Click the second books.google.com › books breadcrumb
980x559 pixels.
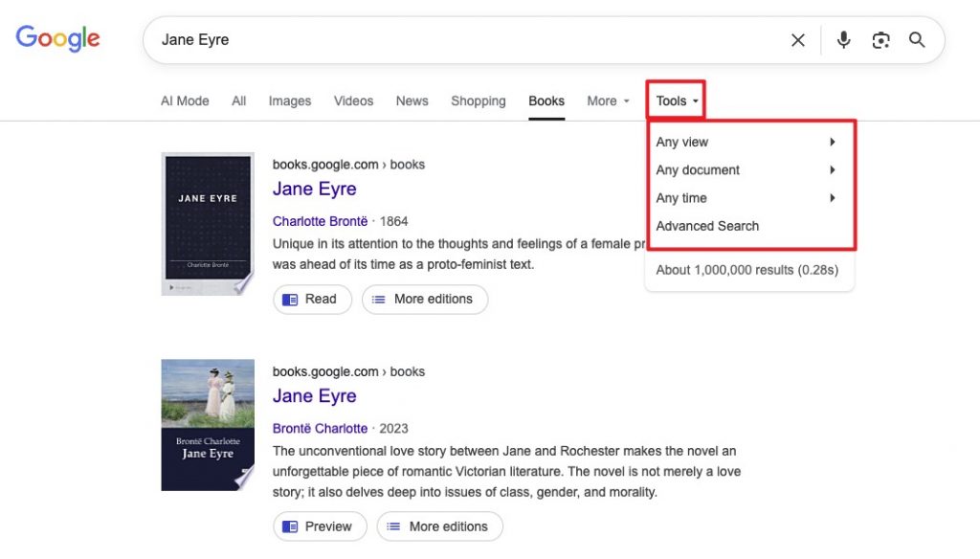(348, 371)
